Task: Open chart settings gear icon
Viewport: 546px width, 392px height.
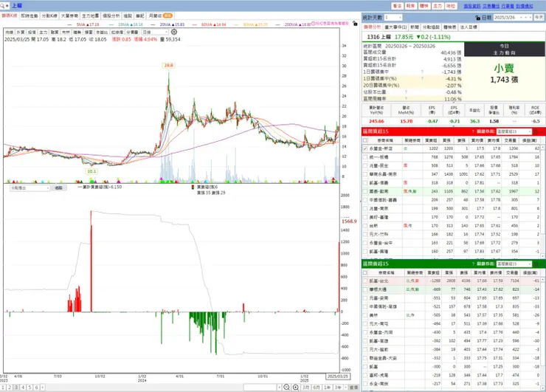Action: [173, 32]
